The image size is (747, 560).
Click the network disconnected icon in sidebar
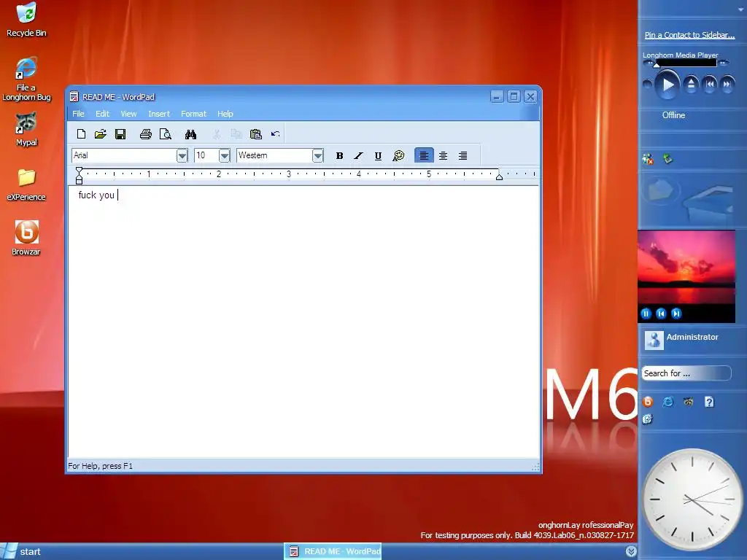click(x=648, y=159)
